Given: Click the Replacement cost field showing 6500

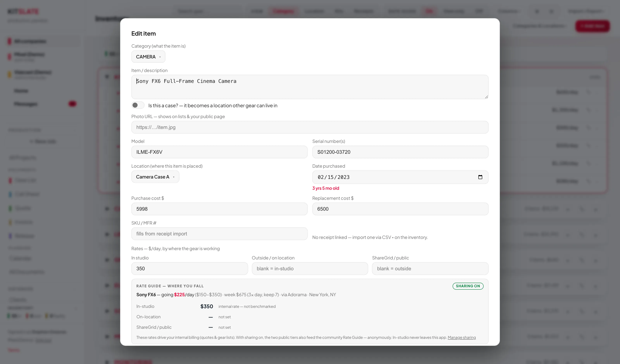Looking at the screenshot, I should click(x=400, y=209).
